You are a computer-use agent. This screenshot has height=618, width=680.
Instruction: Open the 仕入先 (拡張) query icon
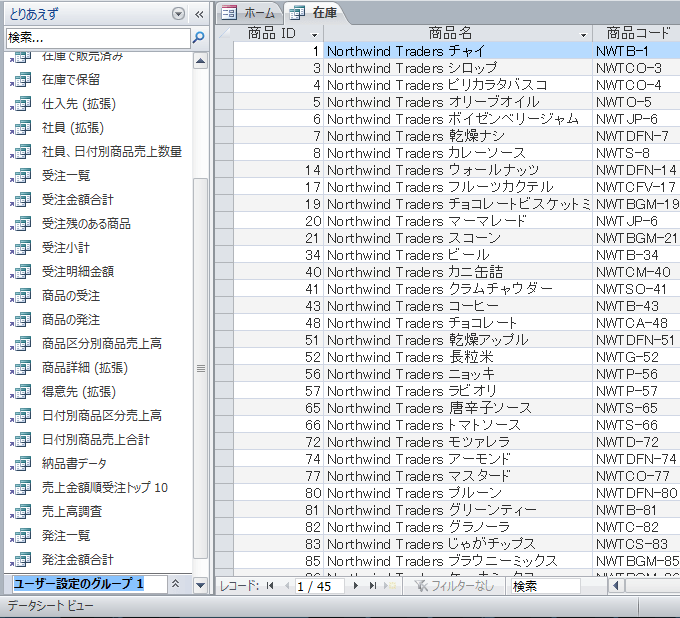[x=21, y=104]
